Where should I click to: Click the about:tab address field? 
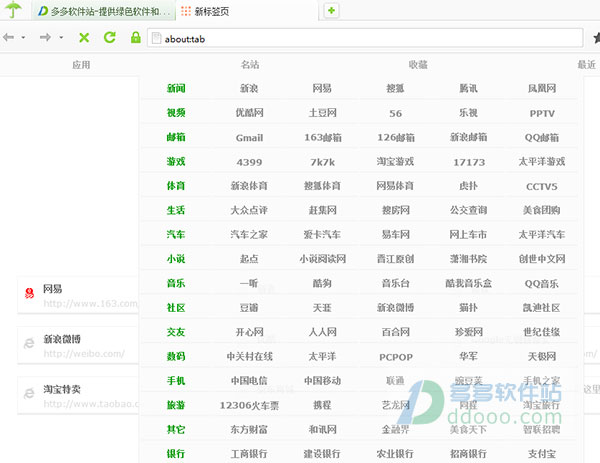[x=365, y=38]
